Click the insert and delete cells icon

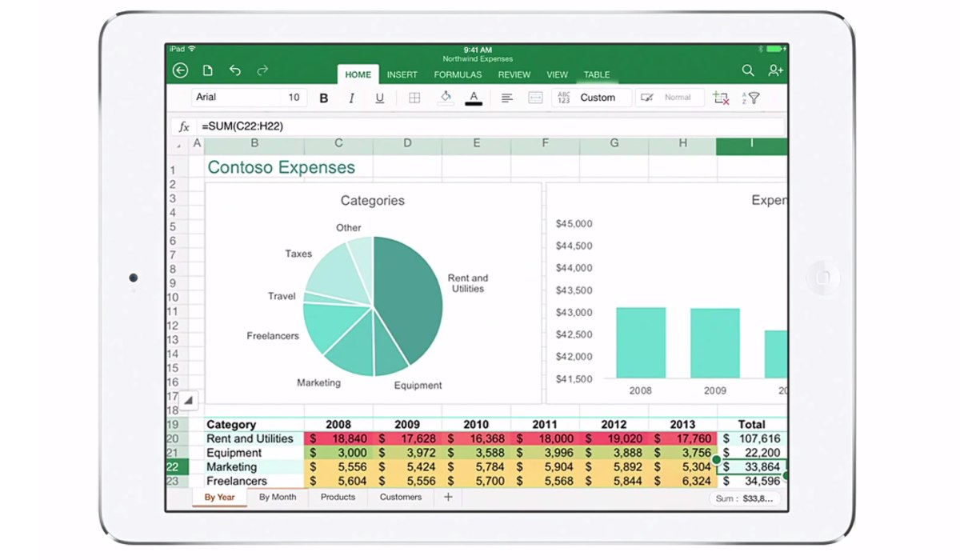pos(721,98)
